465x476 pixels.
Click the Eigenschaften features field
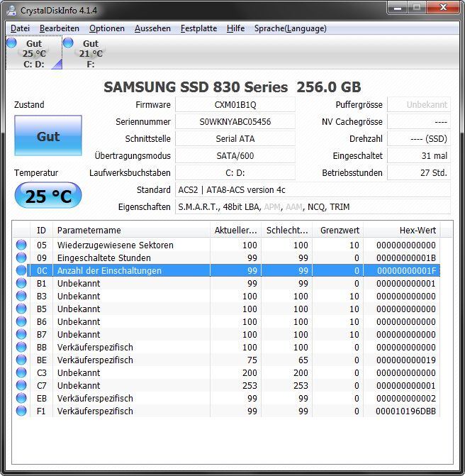(x=313, y=206)
